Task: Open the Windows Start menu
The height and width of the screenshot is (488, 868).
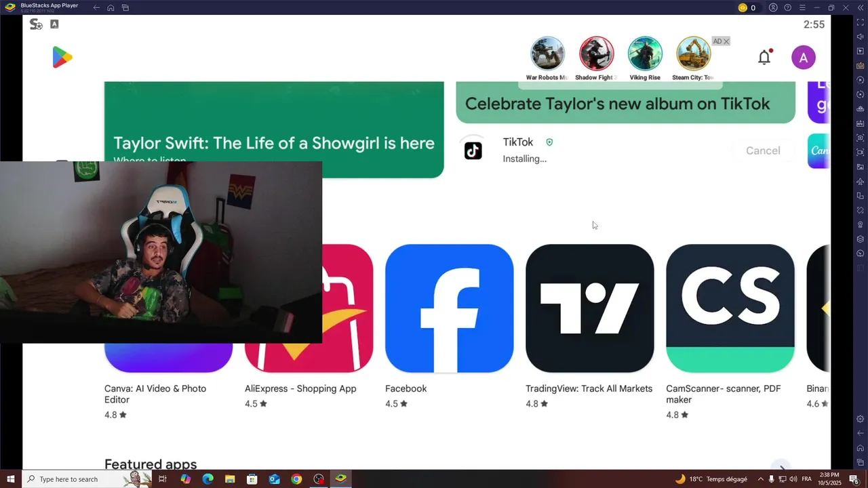Action: tap(11, 479)
